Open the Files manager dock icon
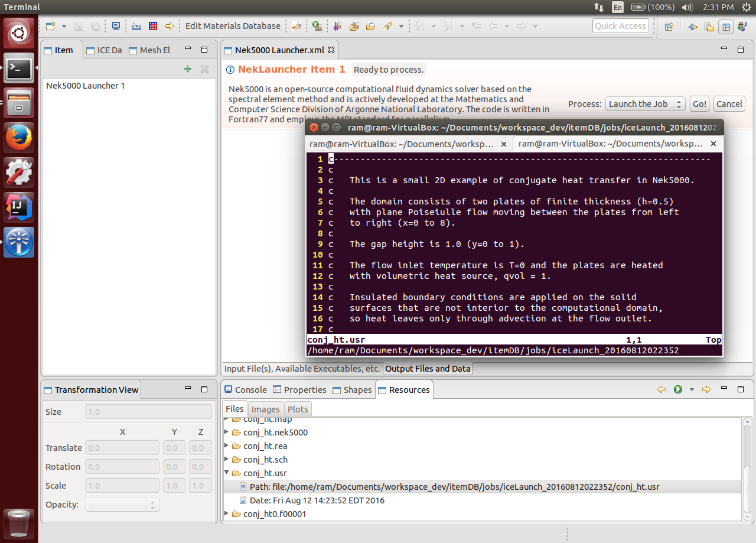 [x=19, y=103]
